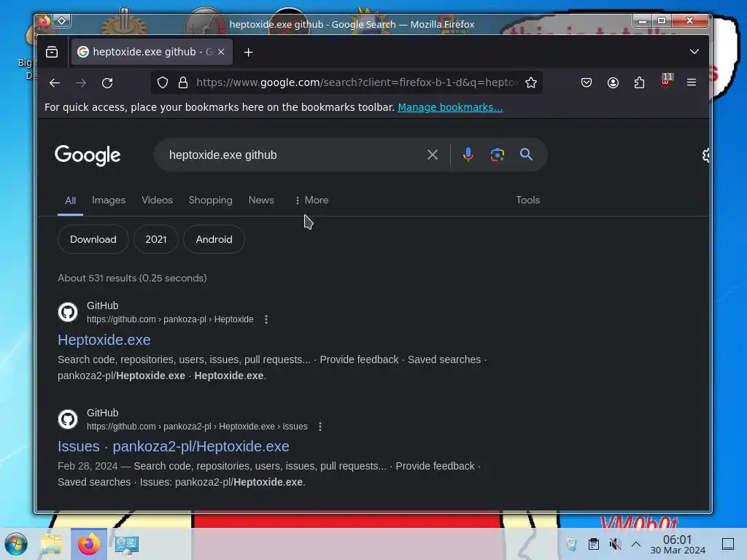
Task: Open the Firefox account icon
Action: (x=613, y=83)
